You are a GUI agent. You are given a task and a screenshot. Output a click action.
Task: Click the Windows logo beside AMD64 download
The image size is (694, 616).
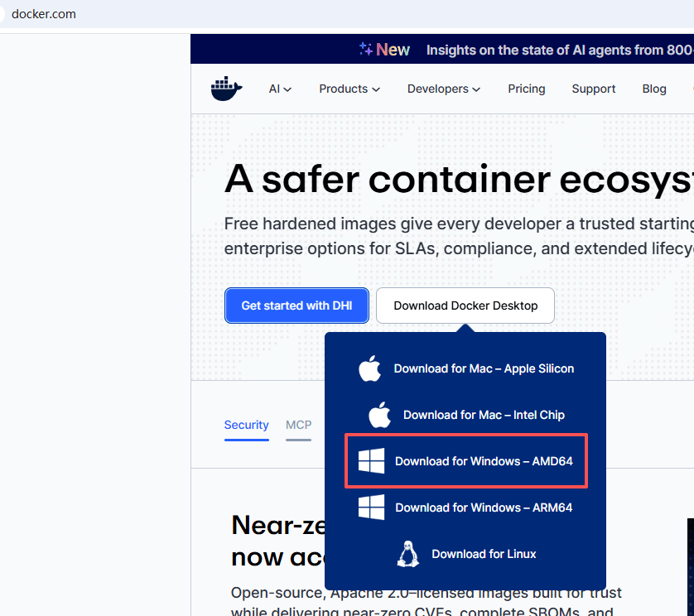click(x=371, y=460)
